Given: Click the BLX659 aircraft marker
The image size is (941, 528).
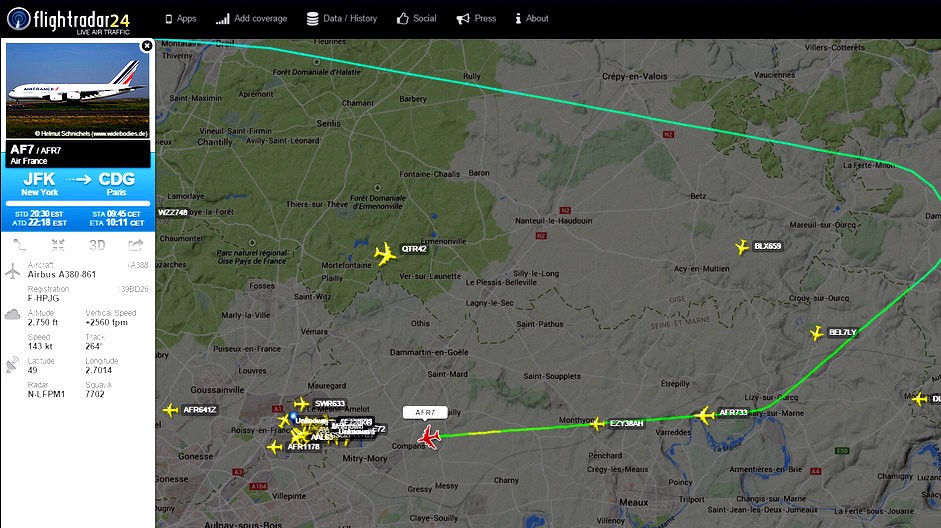Looking at the screenshot, I should pos(742,247).
